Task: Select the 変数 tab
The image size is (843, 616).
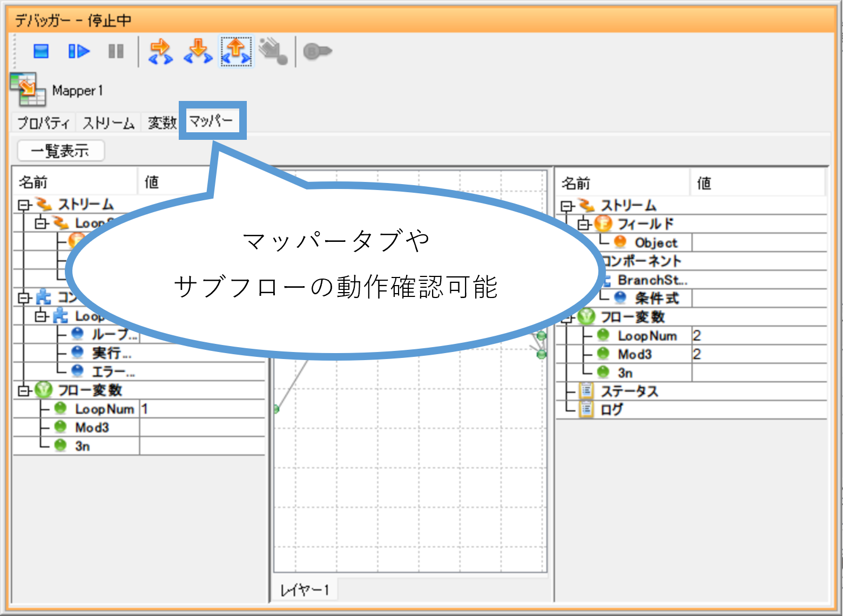Action: tap(162, 123)
